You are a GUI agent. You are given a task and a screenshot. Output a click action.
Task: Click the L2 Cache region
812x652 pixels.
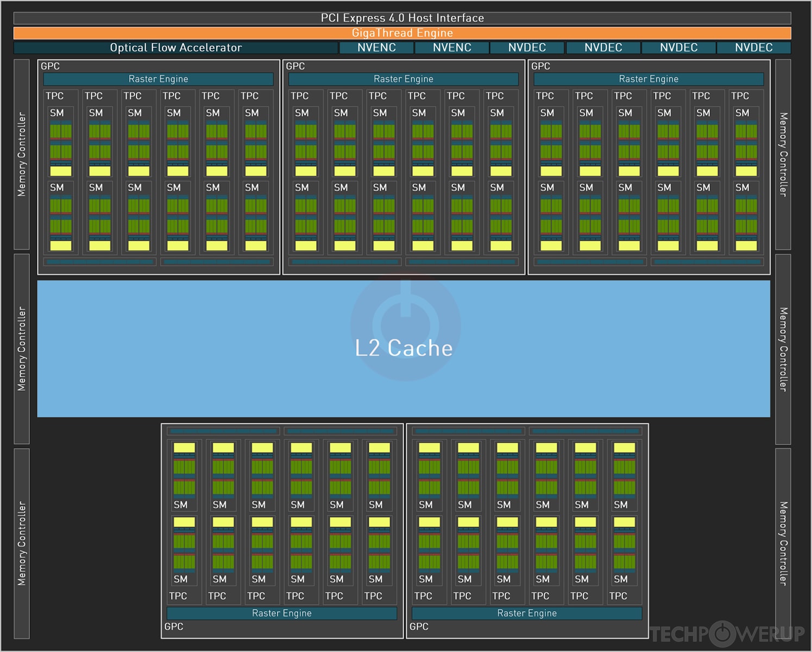(404, 348)
